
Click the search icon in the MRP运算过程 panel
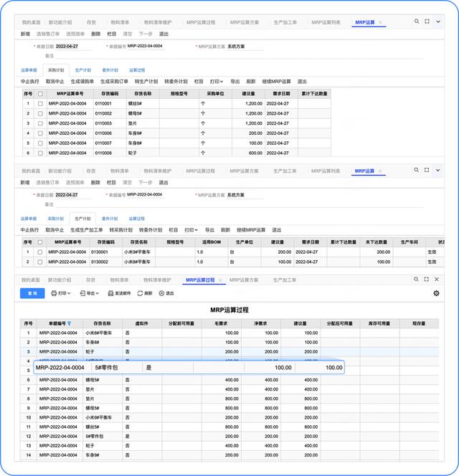416,279
